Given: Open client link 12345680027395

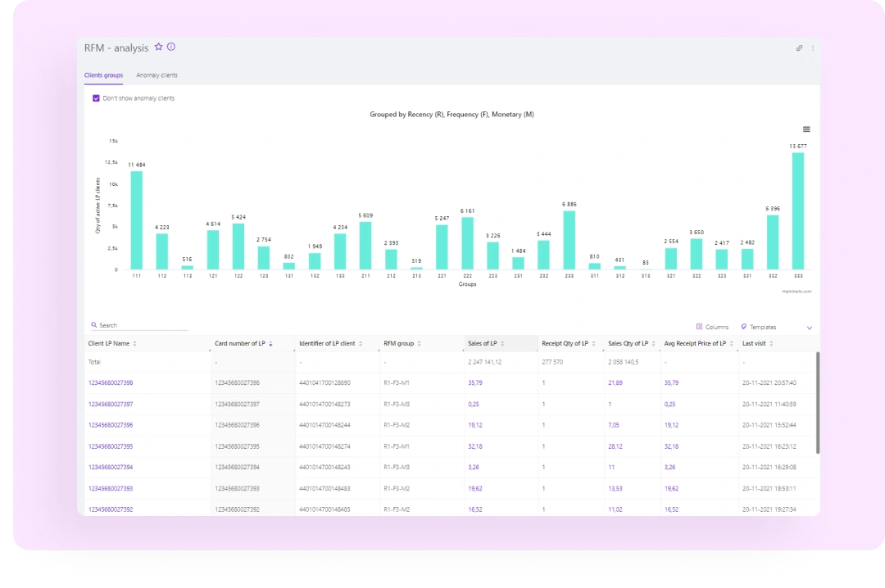Looking at the screenshot, I should pos(111,446).
